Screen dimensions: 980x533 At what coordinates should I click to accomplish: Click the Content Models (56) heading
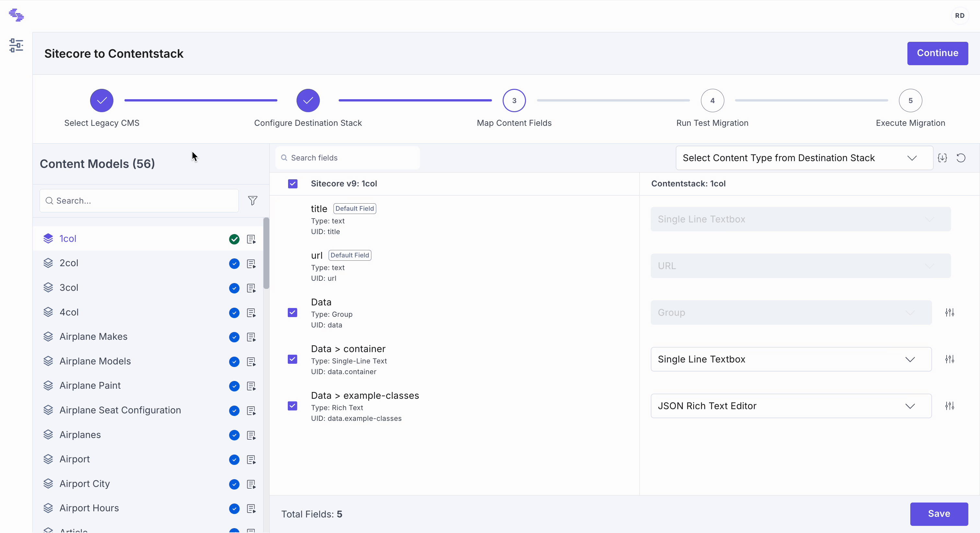98,164
